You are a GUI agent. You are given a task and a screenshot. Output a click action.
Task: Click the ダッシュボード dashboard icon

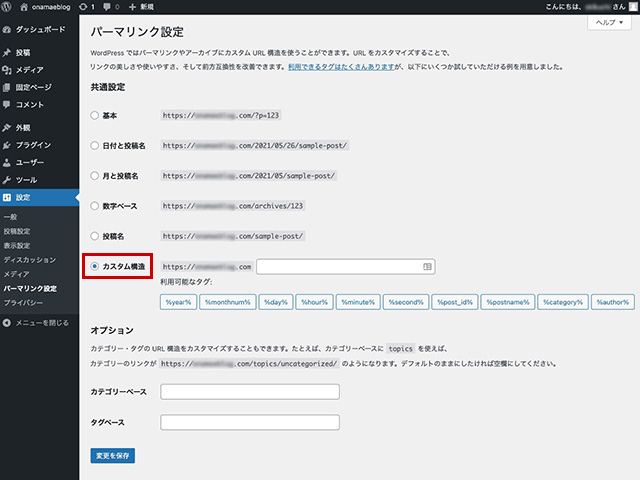(x=7, y=30)
